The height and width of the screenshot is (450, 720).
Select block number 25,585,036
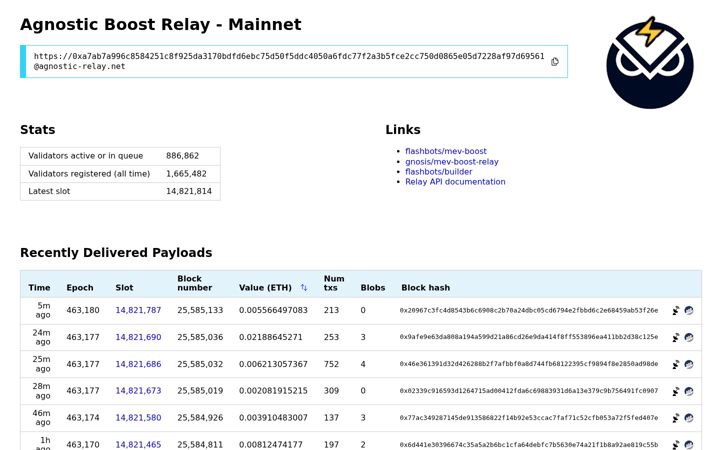[200, 338]
